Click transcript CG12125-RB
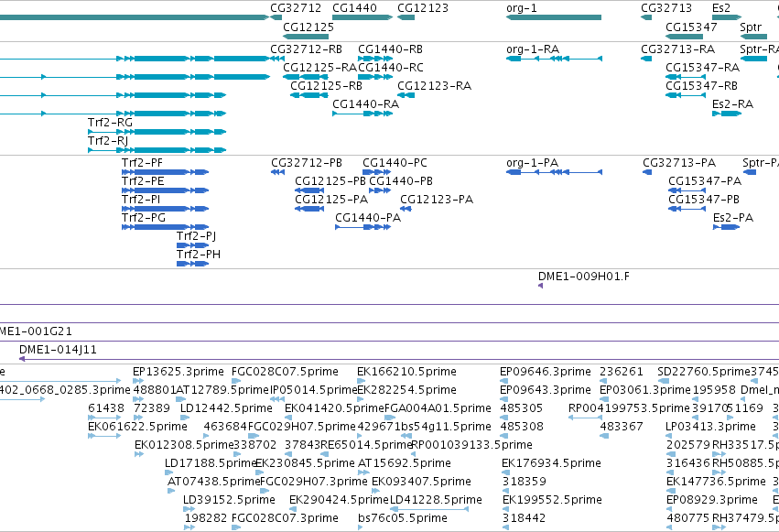779x532 pixels. pyautogui.click(x=309, y=95)
